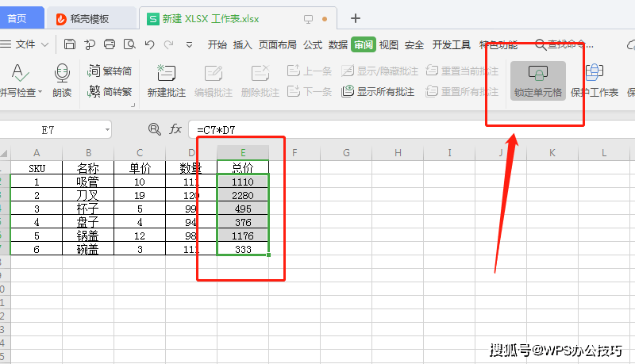Open the 文件 menu
This screenshot has width=635, height=364.
[x=25, y=44]
